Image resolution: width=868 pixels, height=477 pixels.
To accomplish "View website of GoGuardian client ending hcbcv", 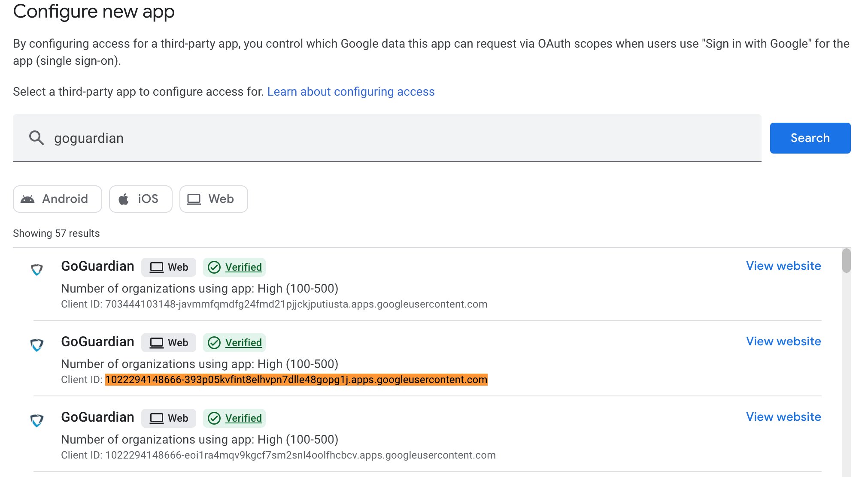I will (783, 417).
